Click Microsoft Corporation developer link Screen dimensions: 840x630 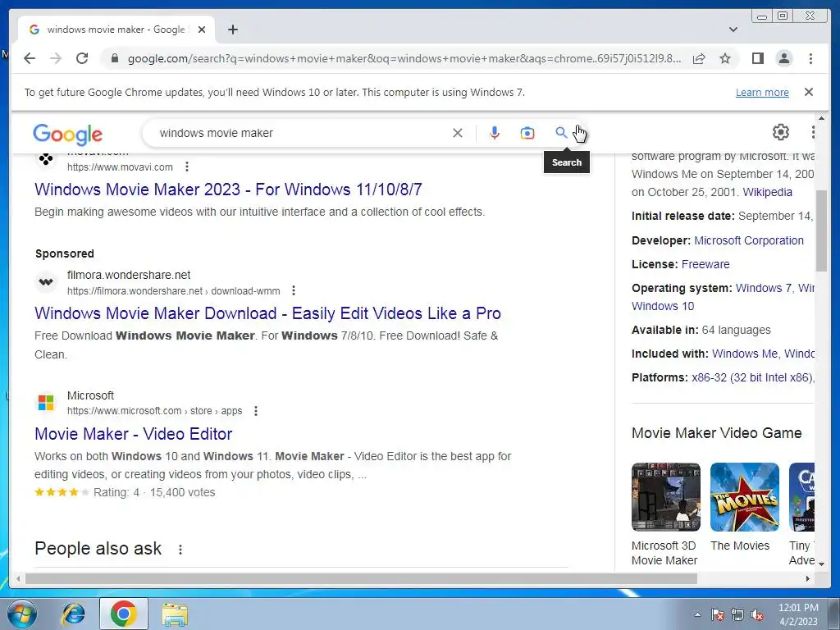(x=749, y=240)
